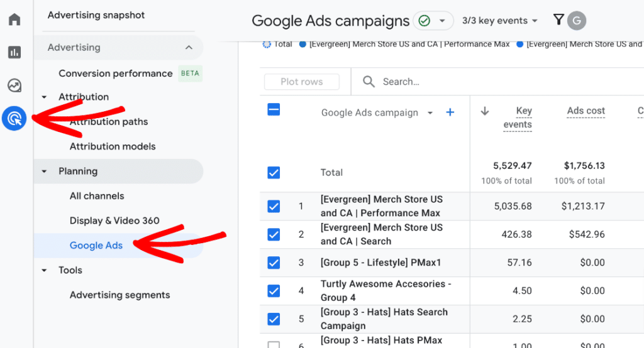Click the sort arrow beside Key events
This screenshot has width=644, height=348.
pyautogui.click(x=485, y=111)
